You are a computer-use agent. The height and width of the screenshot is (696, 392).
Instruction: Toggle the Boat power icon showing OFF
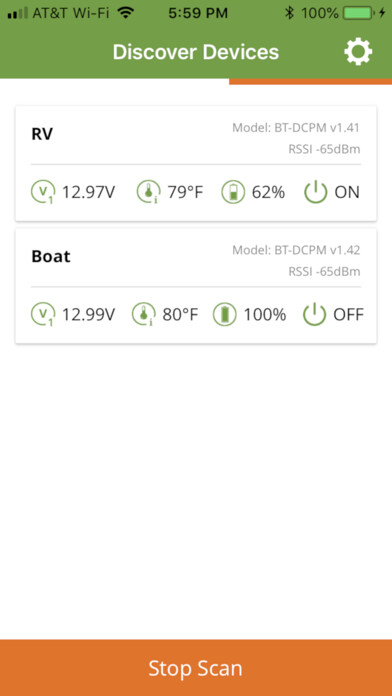click(x=314, y=315)
